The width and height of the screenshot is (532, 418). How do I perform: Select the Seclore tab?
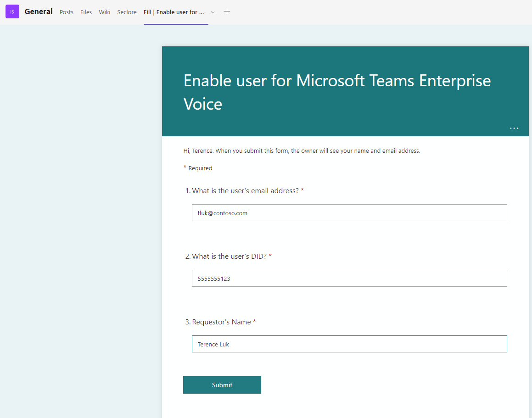[x=127, y=12]
